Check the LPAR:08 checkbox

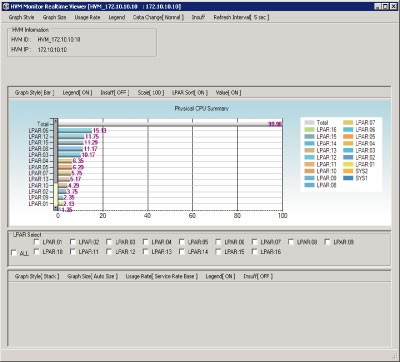tap(291, 242)
